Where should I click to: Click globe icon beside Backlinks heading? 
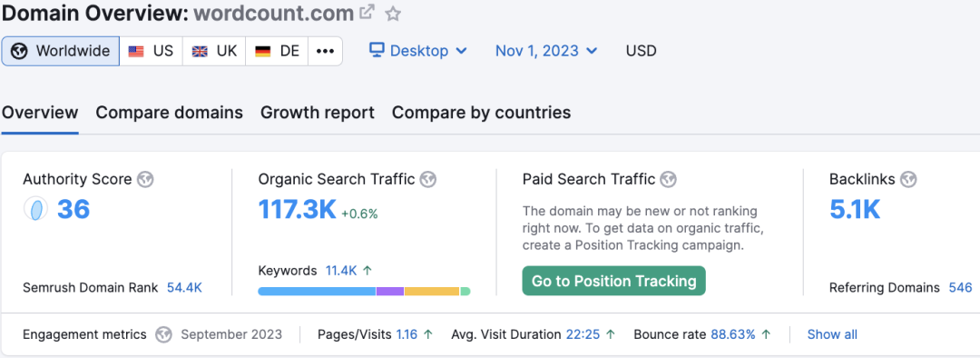(908, 180)
